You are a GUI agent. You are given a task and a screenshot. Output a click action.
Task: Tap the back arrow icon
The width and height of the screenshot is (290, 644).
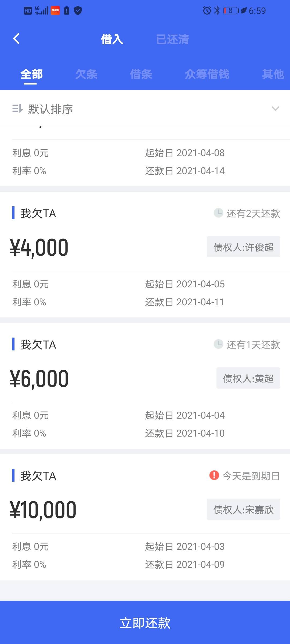[16, 39]
